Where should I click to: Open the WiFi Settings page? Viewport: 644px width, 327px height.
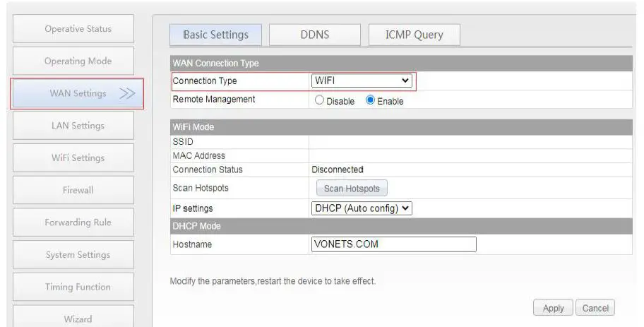pos(78,158)
